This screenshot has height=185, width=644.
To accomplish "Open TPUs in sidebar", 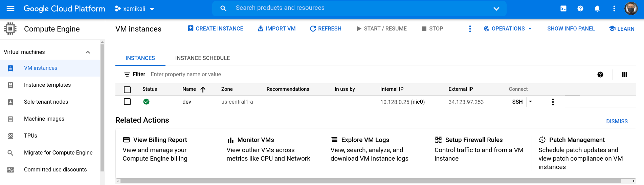I will 50,136.
